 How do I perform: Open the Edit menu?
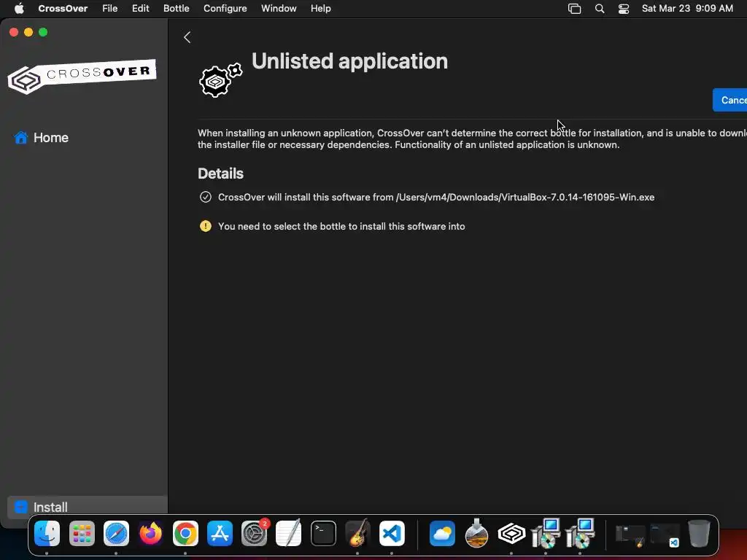(x=141, y=9)
